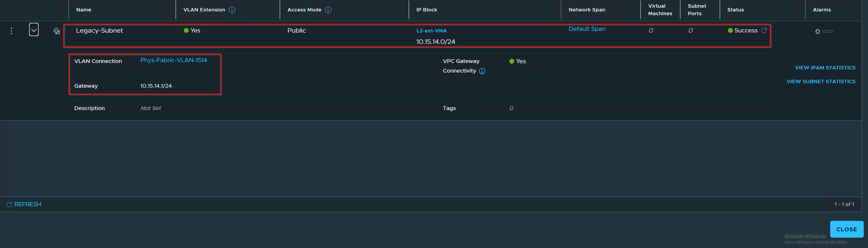Click the alarms severity bar indicator
The image size is (868, 248).
pyautogui.click(x=828, y=31)
